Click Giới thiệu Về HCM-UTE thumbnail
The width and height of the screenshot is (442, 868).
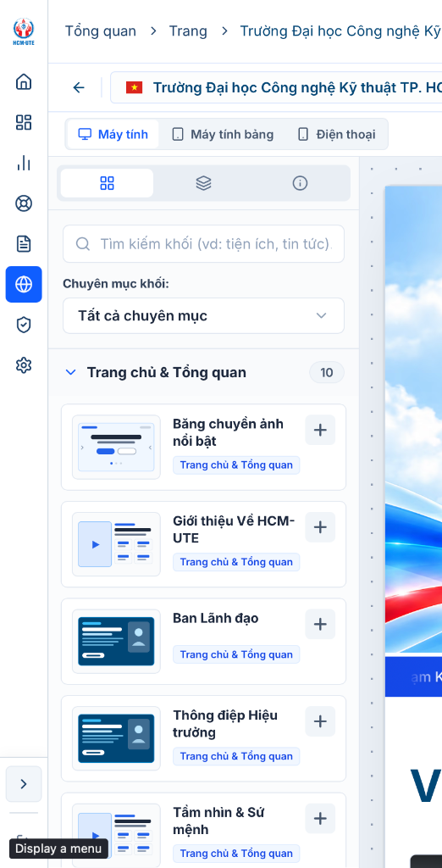(x=116, y=544)
